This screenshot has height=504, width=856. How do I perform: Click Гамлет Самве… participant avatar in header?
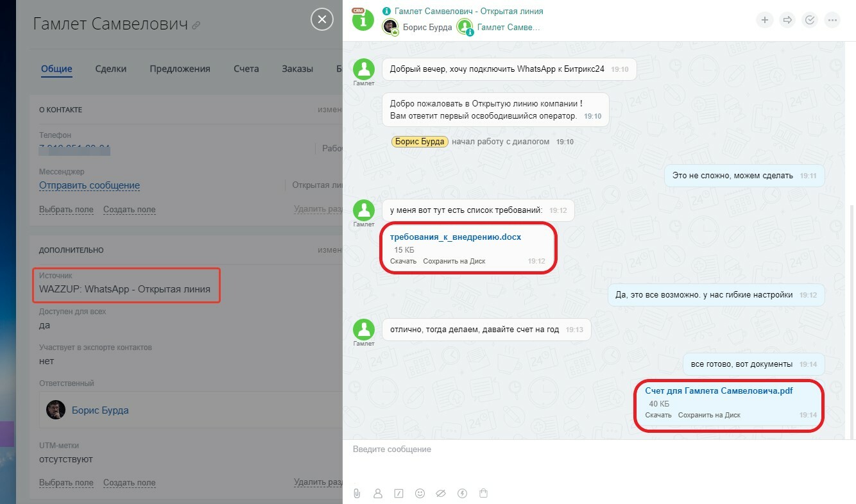[x=465, y=28]
